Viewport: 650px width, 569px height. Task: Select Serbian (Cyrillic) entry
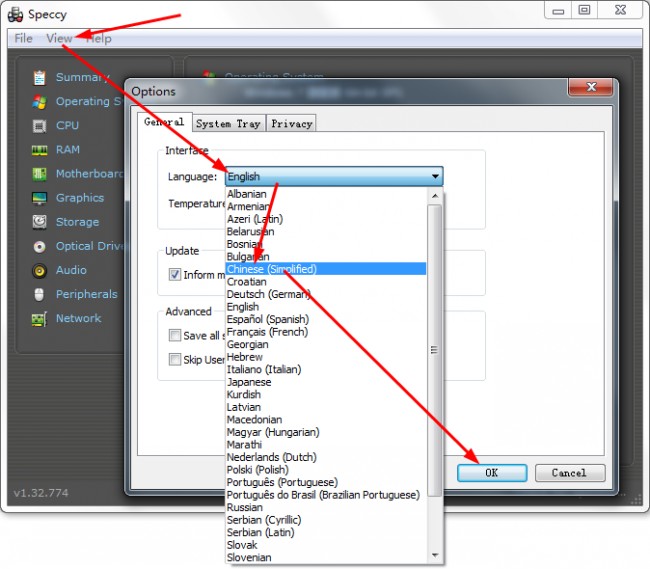click(x=326, y=520)
